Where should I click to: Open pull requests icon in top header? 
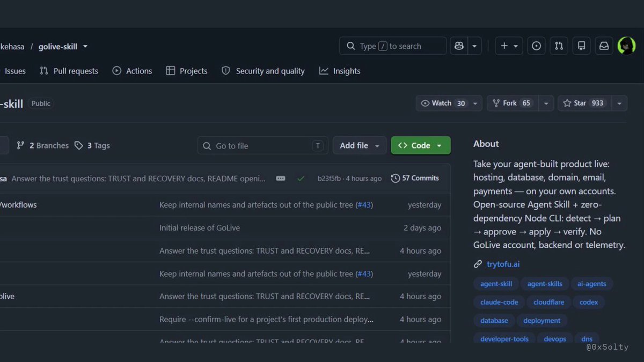559,46
